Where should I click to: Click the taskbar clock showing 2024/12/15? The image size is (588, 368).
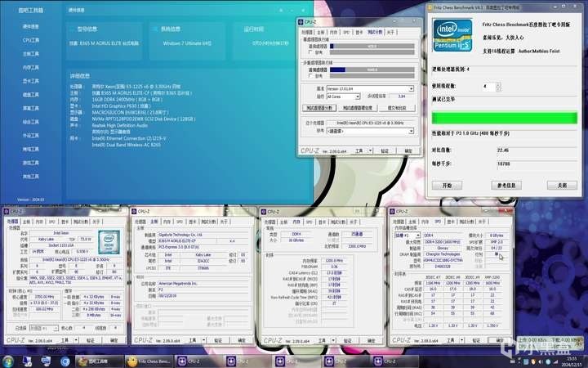(572, 361)
